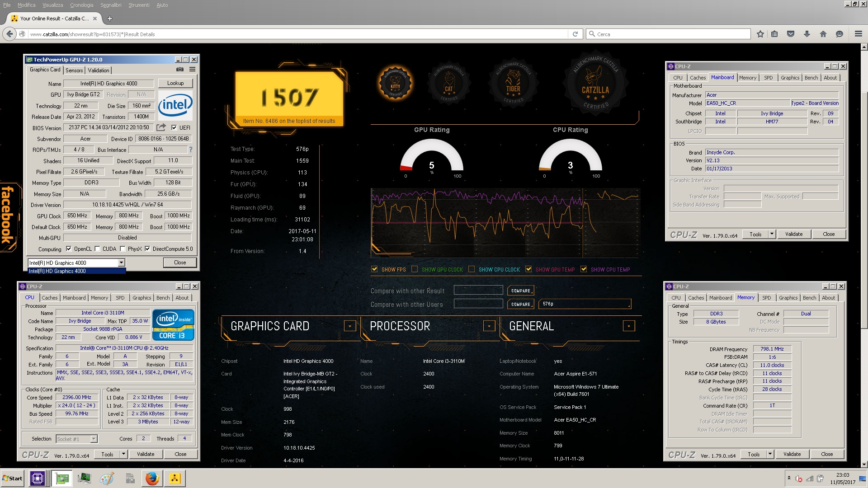Image resolution: width=868 pixels, height=488 pixels.
Task: Open Caches tab in CPU-Z CPU window
Action: pos(50,298)
